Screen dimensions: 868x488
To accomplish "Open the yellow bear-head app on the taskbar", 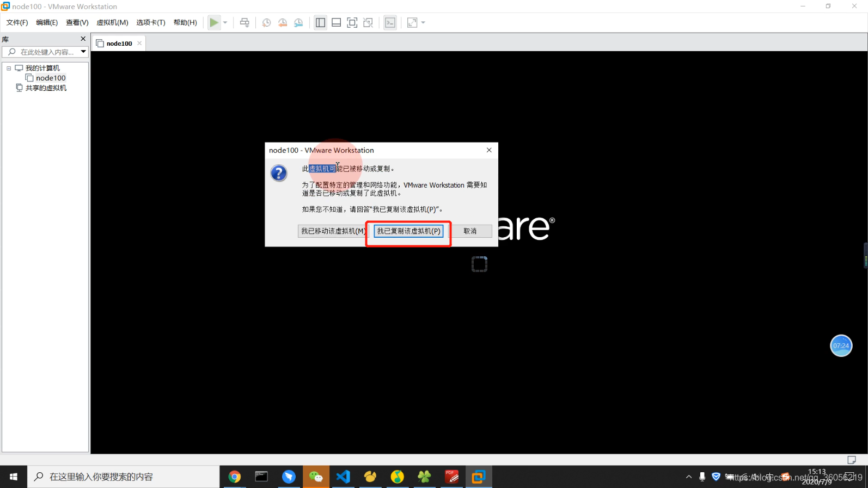I will (x=370, y=477).
